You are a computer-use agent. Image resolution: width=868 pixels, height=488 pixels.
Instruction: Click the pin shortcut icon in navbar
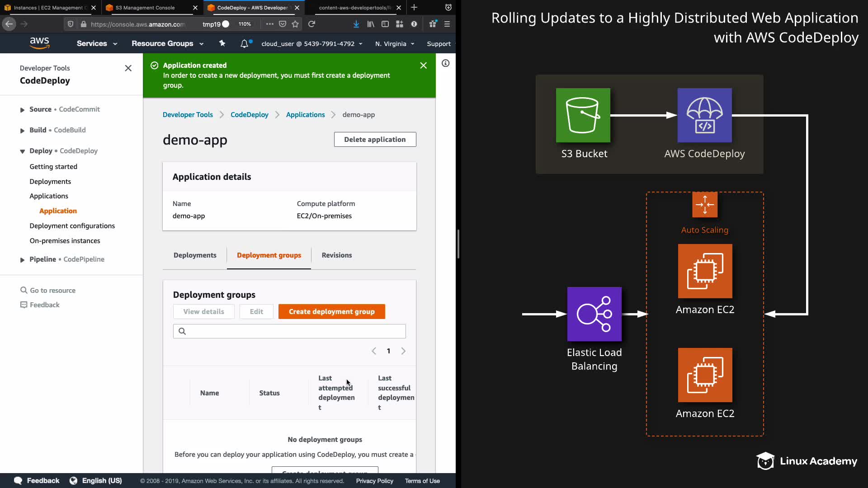222,43
